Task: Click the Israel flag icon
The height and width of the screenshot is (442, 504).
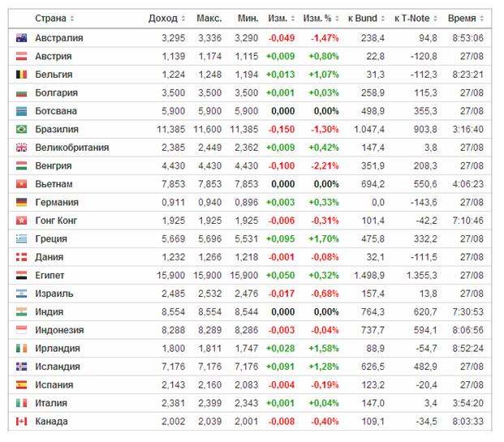Action: (x=22, y=294)
